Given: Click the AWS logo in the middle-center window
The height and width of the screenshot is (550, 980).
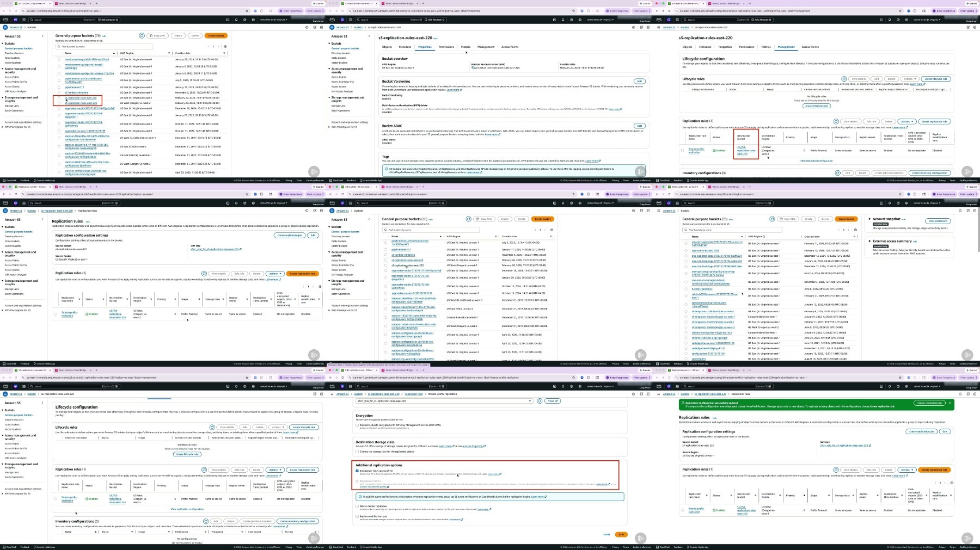Looking at the screenshot, I should 333,203.
